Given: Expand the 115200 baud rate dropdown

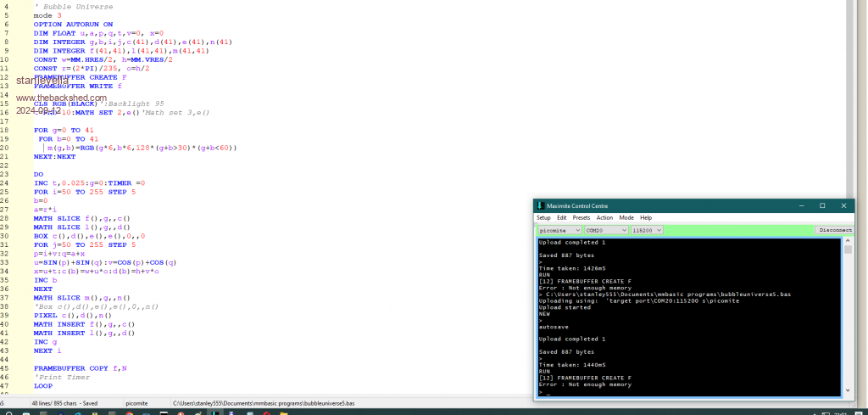Looking at the screenshot, I should point(659,230).
